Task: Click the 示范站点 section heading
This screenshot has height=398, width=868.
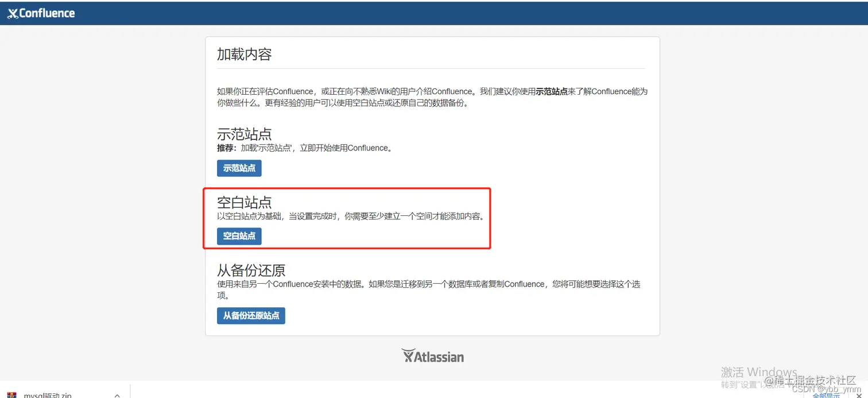Action: pyautogui.click(x=244, y=134)
